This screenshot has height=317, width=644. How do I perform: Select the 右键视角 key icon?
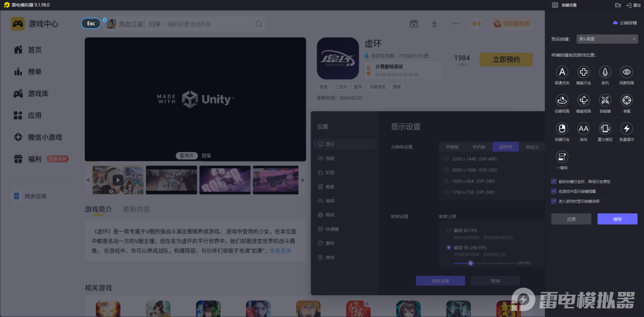coord(562,100)
